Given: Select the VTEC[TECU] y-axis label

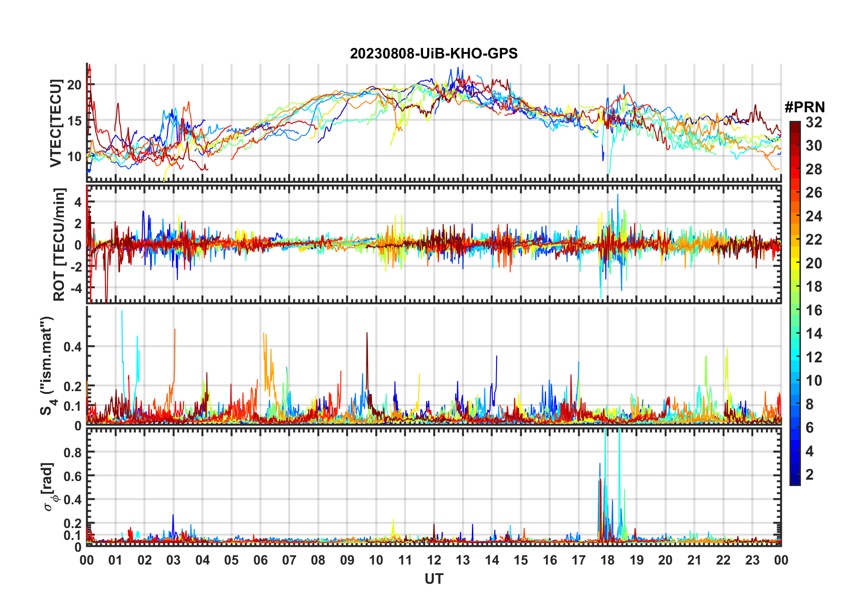Looking at the screenshot, I should point(56,123).
